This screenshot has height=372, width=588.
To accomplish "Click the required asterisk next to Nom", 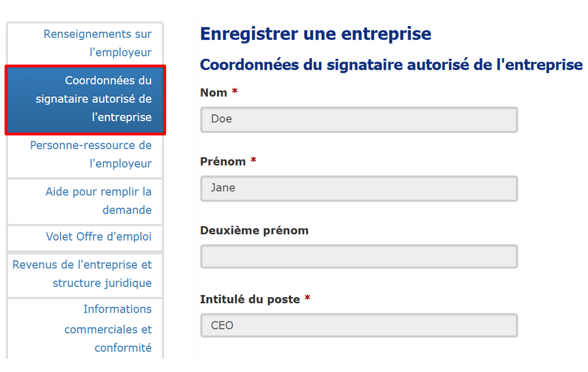I will click(x=234, y=90).
